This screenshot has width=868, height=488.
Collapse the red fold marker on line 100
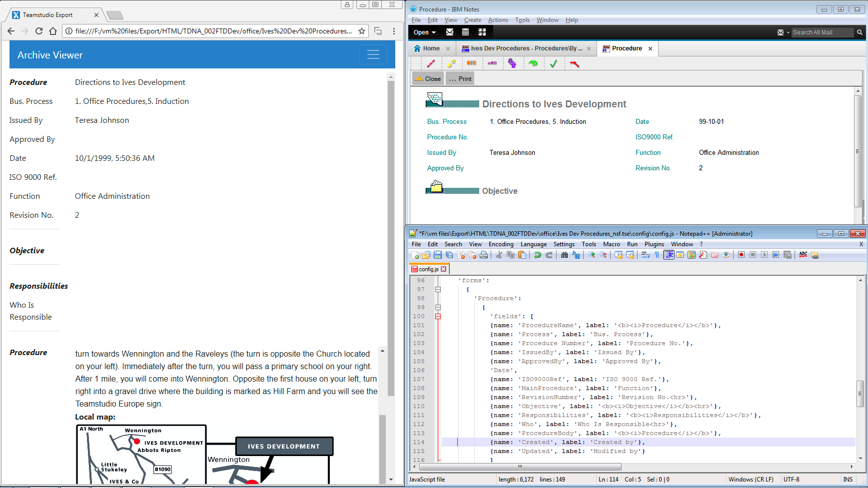pos(438,316)
